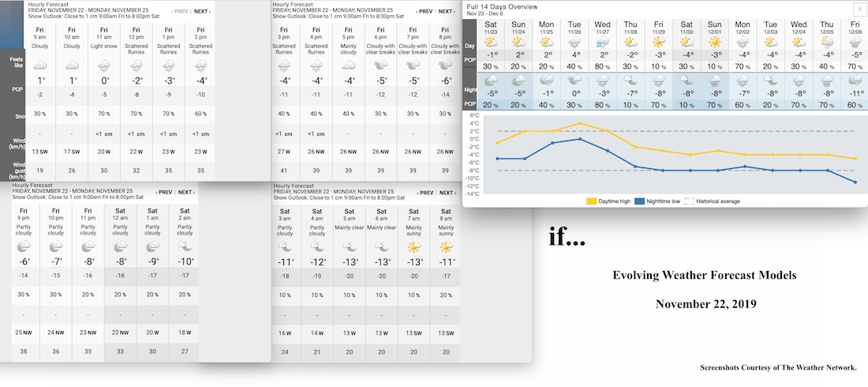
Task: Click the dashed Historical average legend swatch
Action: pos(689,201)
